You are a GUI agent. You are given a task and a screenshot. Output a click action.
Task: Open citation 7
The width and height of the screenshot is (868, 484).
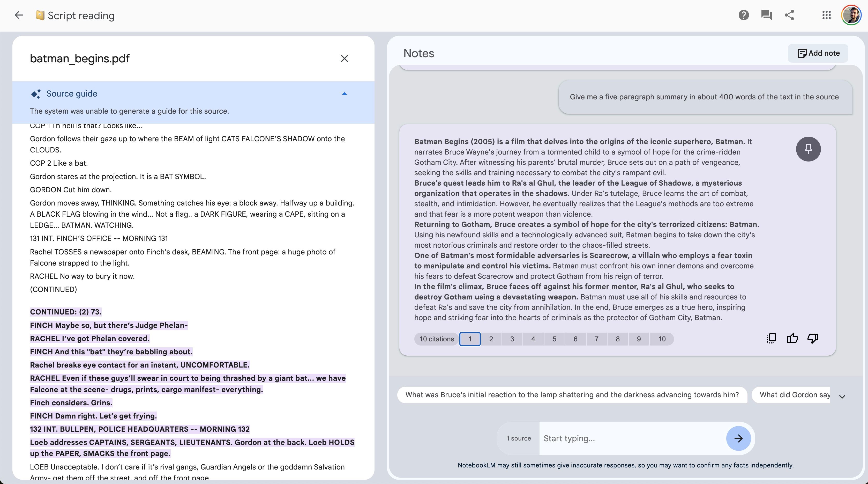click(x=596, y=339)
